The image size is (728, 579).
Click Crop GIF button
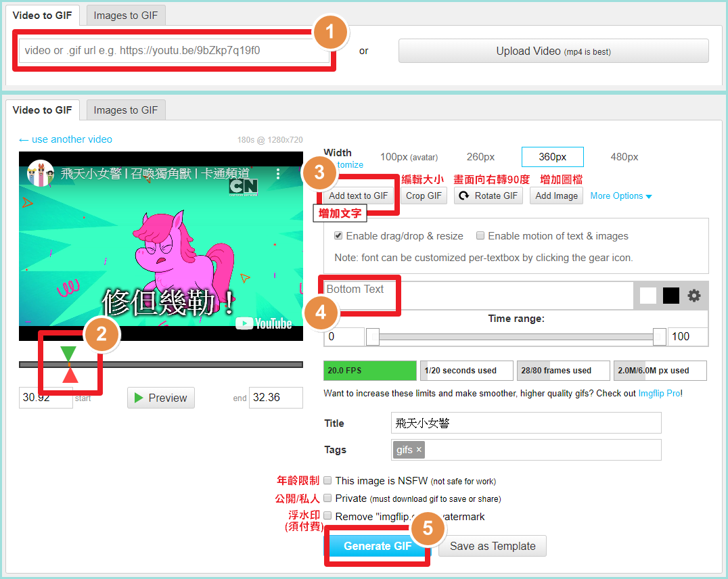pyautogui.click(x=424, y=195)
